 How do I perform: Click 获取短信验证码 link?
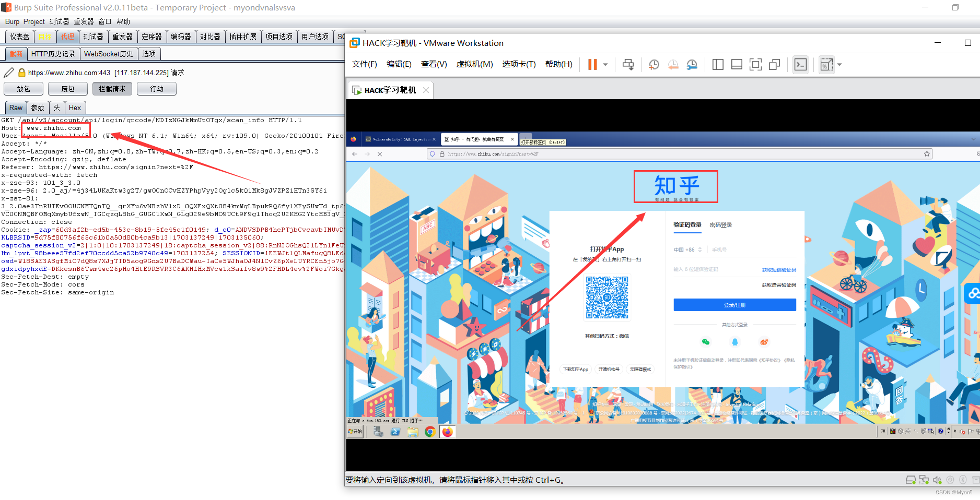pyautogui.click(x=779, y=270)
